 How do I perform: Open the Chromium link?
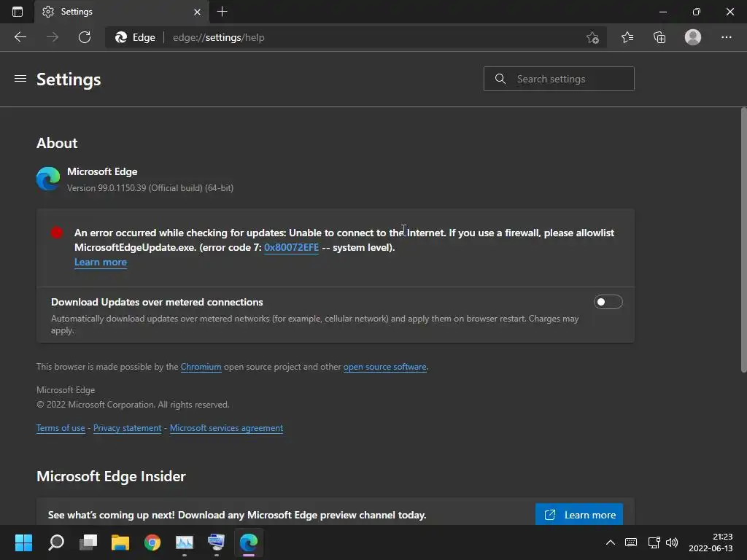pos(201,367)
